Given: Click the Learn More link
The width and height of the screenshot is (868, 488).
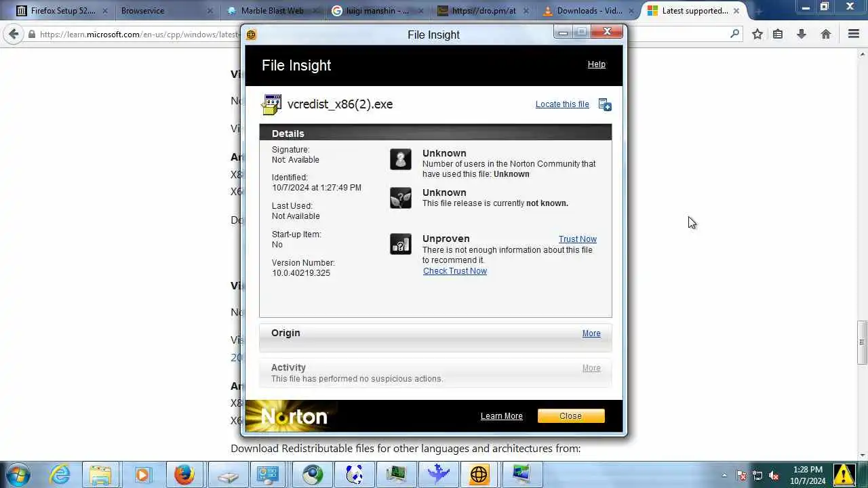Looking at the screenshot, I should click(x=502, y=416).
